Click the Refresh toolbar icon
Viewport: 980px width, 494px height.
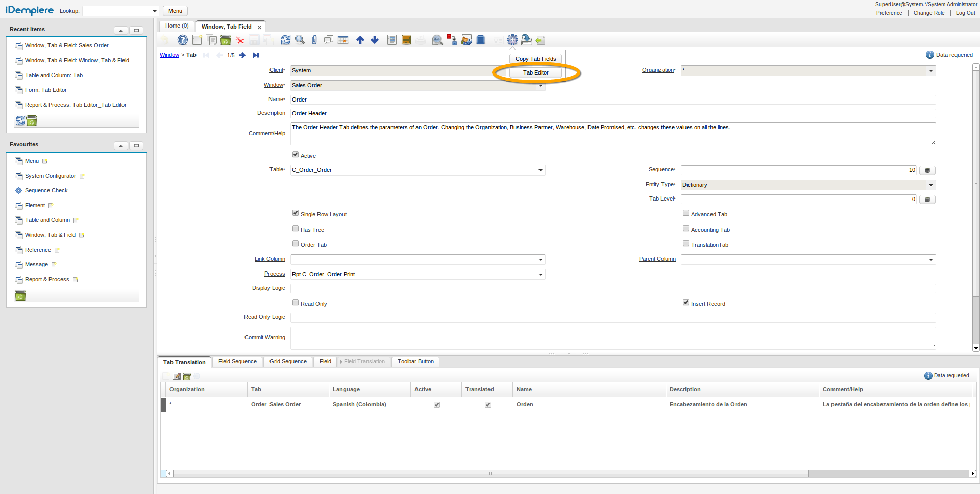coord(286,40)
